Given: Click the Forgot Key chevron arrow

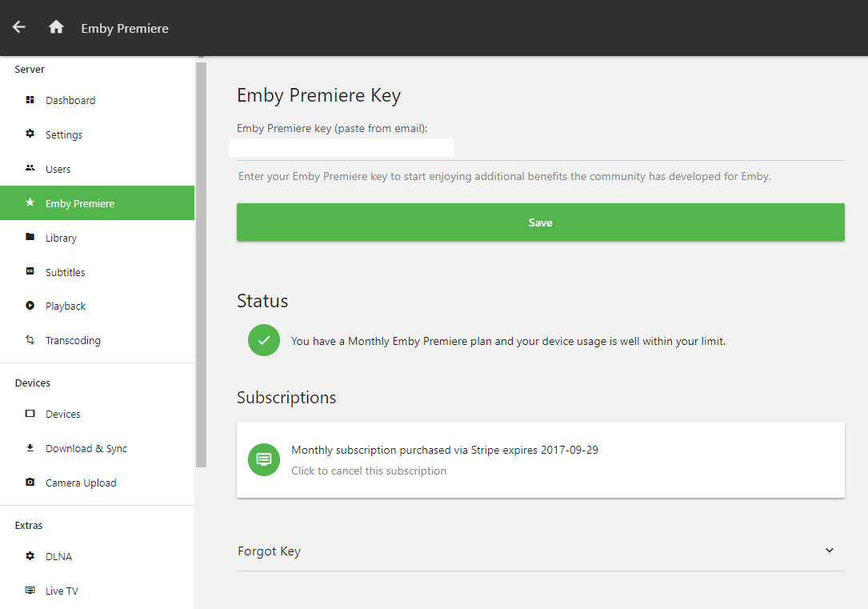Looking at the screenshot, I should (830, 551).
